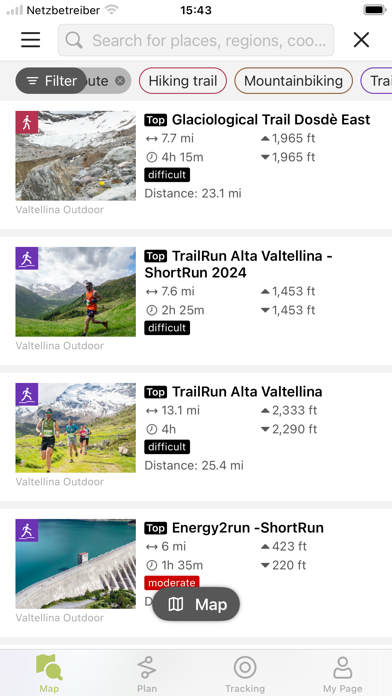Tap trail running icon on Energy2run photo
This screenshot has width=392, height=696.
pos(27,530)
